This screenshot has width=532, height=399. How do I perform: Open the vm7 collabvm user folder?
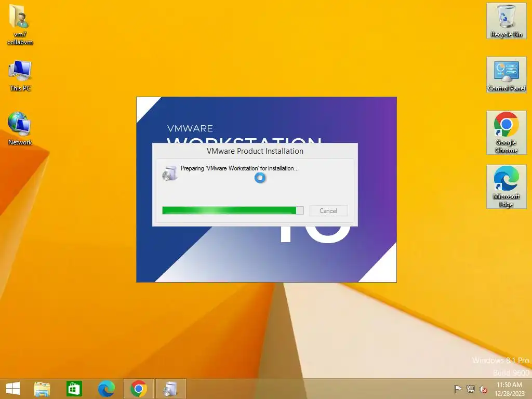(20, 24)
